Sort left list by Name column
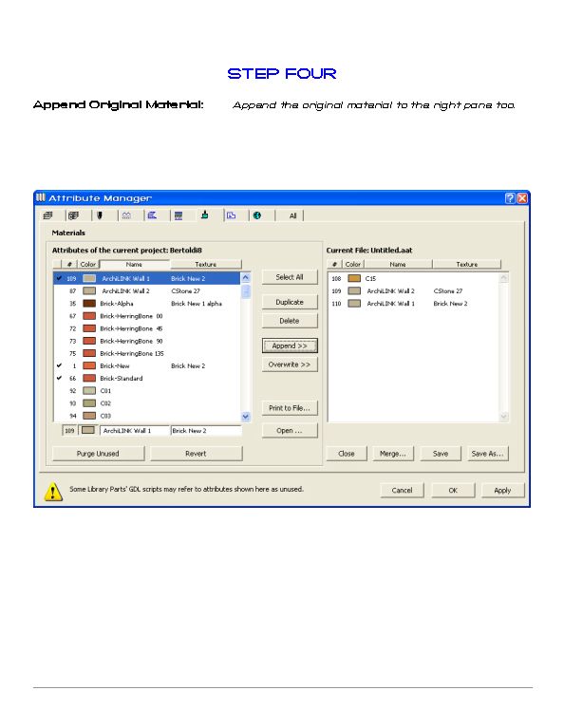The image size is (564, 728). pyautogui.click(x=134, y=264)
